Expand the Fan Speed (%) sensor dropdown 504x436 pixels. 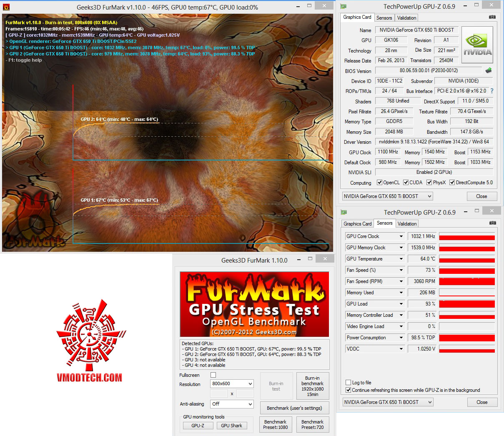401,270
